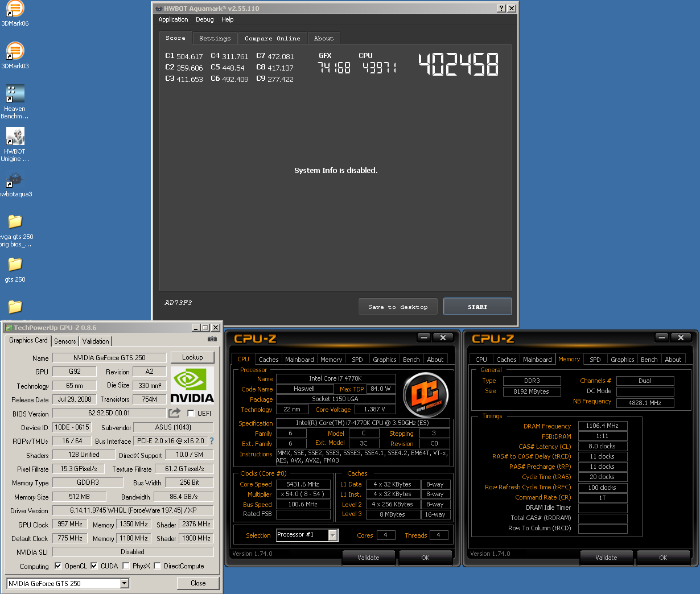Click the NVIDIA logo in GPU-Z
700x594 pixels.
click(192, 386)
